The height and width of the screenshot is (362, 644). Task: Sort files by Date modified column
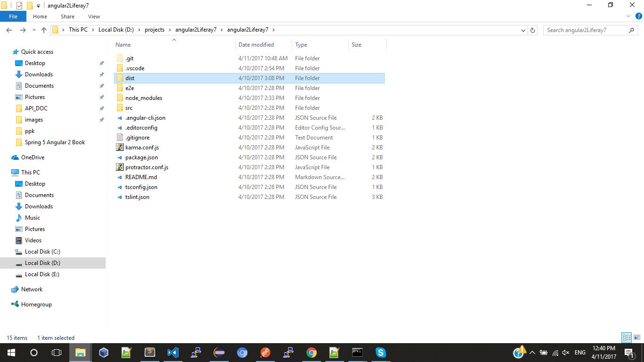256,45
